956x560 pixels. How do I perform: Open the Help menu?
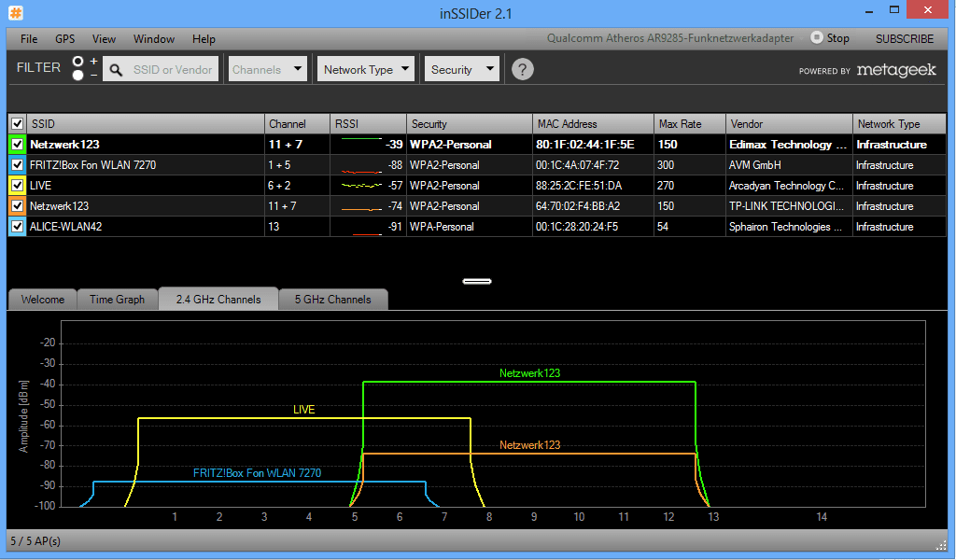pos(204,39)
